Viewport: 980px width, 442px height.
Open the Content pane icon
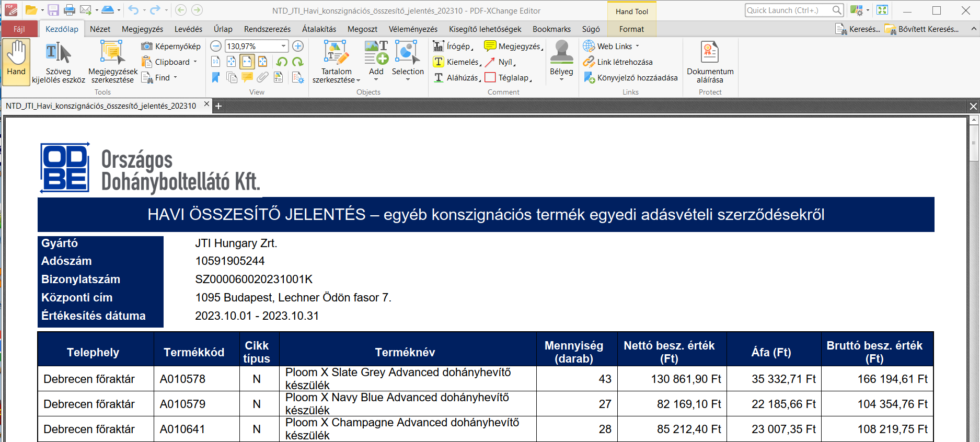[x=279, y=78]
